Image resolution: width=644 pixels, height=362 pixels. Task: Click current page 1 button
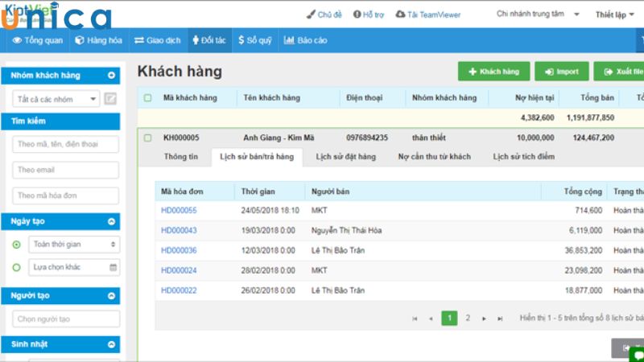(x=449, y=318)
